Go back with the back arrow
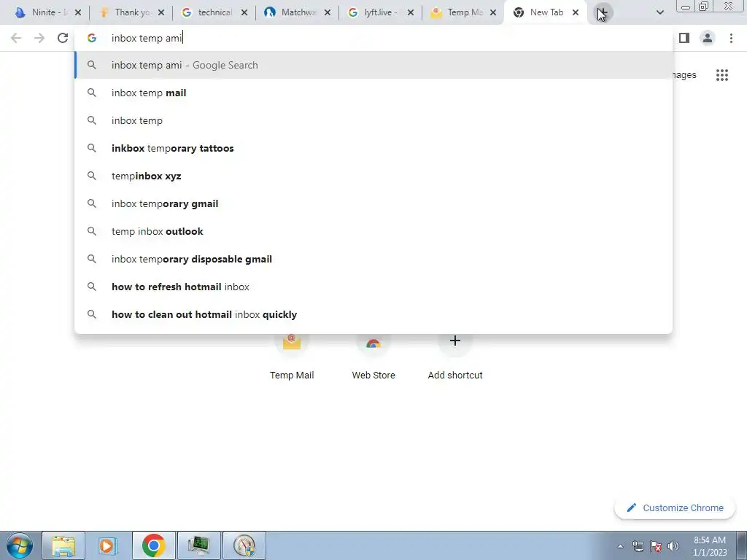The height and width of the screenshot is (560, 747). click(x=16, y=38)
